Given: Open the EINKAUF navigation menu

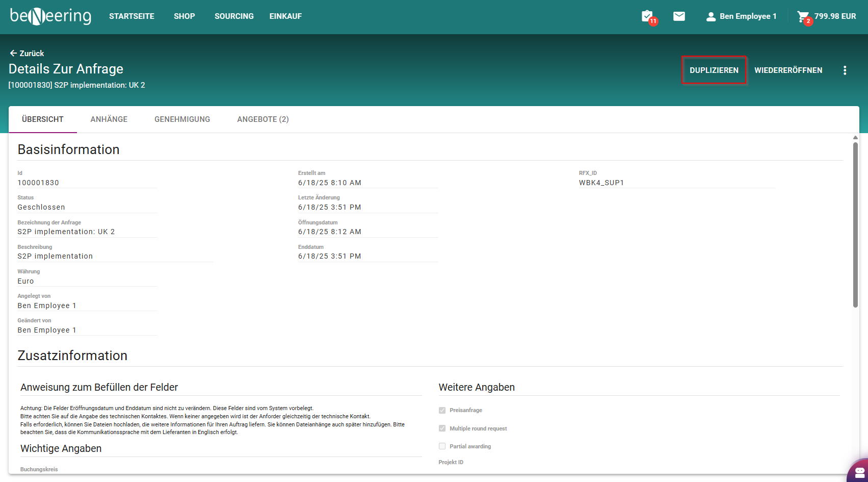Looking at the screenshot, I should click(x=285, y=16).
